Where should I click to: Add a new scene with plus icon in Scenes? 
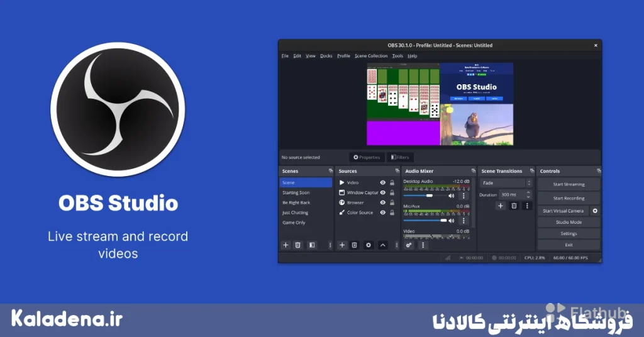(286, 245)
